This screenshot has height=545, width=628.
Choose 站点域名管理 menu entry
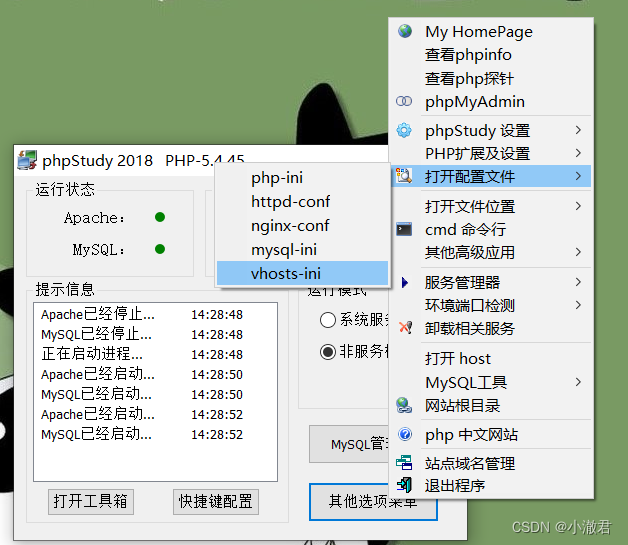[x=491, y=463]
